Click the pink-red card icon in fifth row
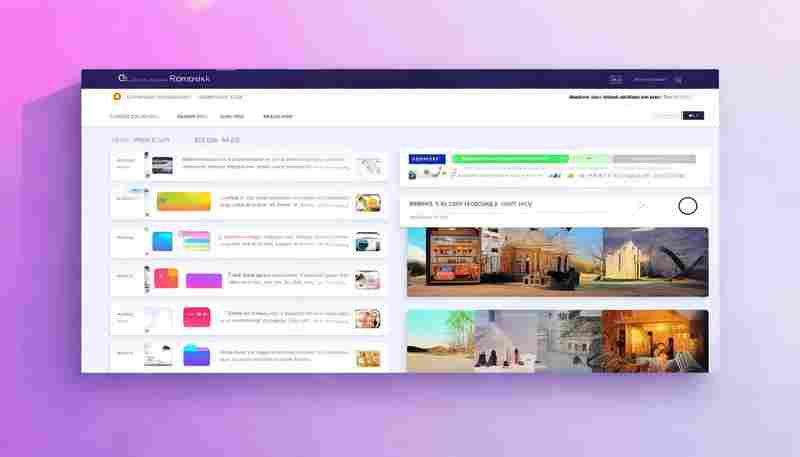Screen dimensions: 800x457 [x=196, y=317]
